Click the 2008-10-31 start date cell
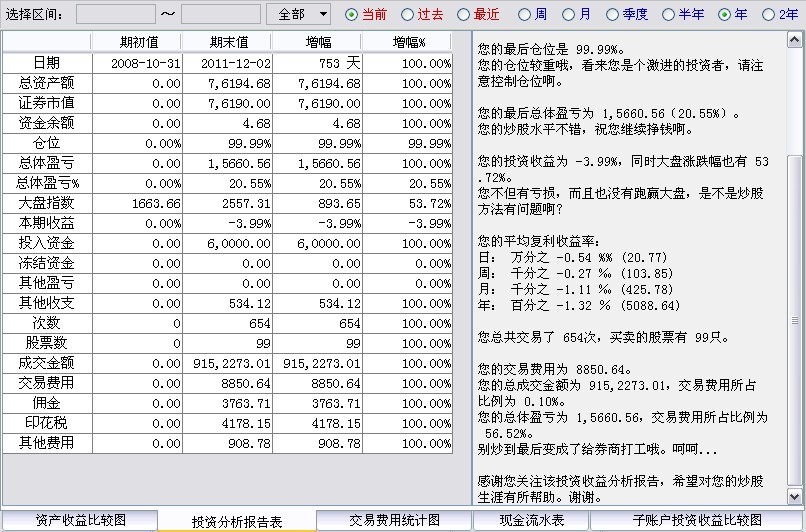 coord(137,63)
